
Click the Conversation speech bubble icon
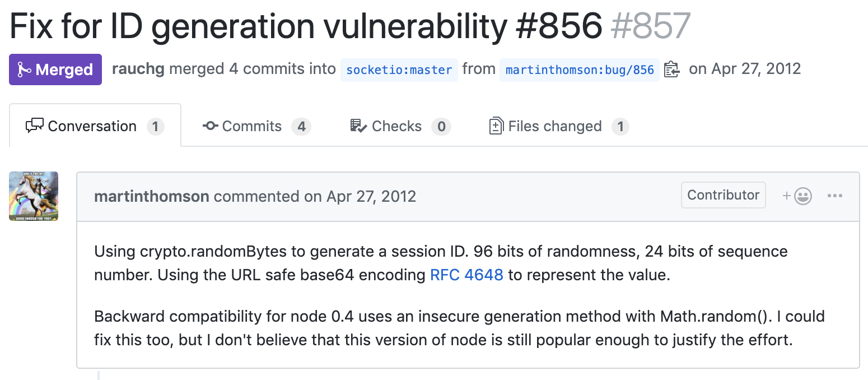point(35,126)
